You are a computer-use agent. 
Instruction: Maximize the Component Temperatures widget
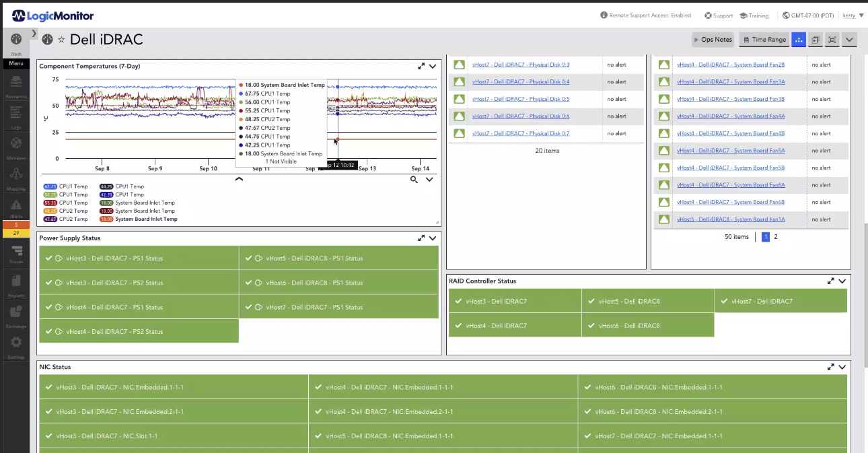coord(421,66)
